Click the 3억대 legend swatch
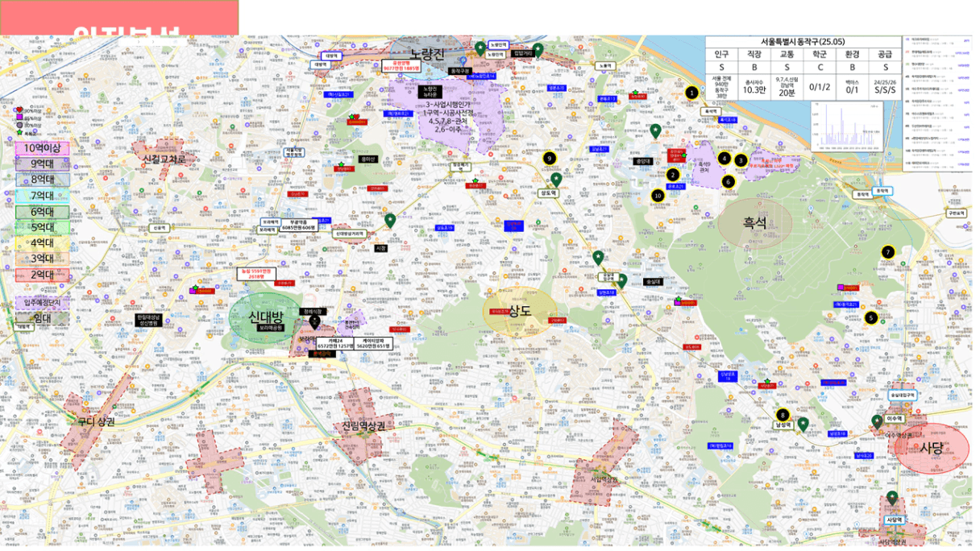Screen dimensions: 980x551 coord(42,258)
